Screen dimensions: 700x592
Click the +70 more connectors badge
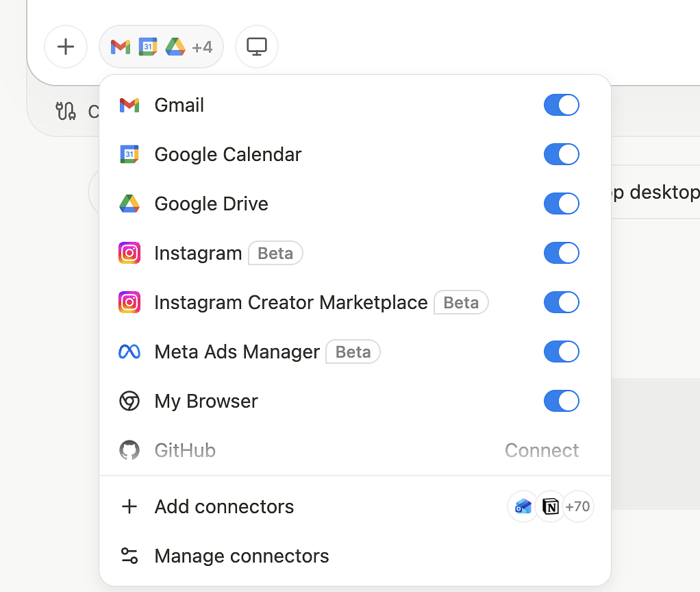577,506
